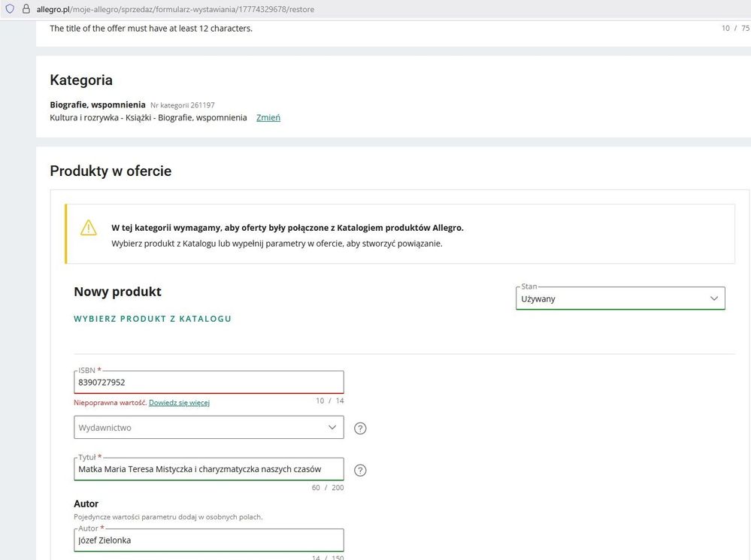Open the help icon beside Tytuł field
Viewport: 751px width, 560px height.
360,471
